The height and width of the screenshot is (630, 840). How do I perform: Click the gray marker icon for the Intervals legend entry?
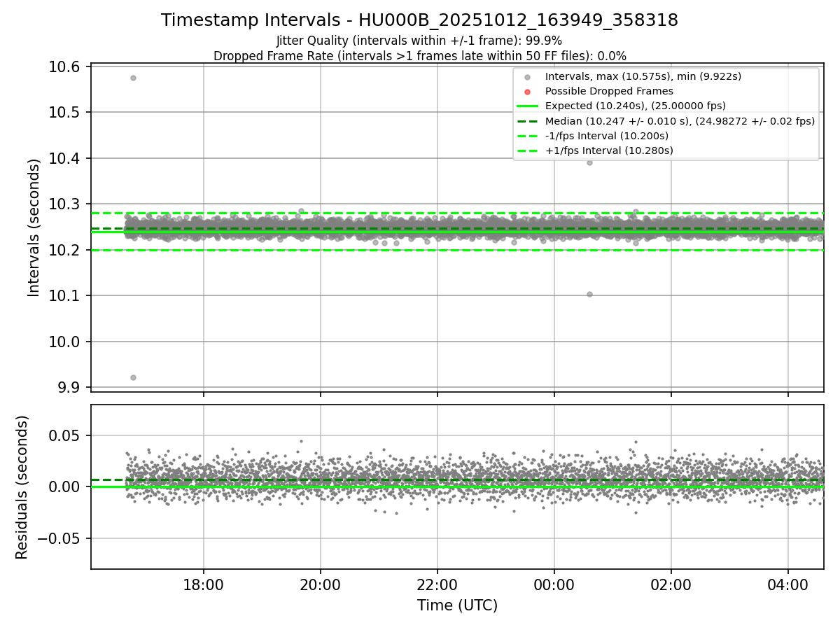tap(528, 76)
